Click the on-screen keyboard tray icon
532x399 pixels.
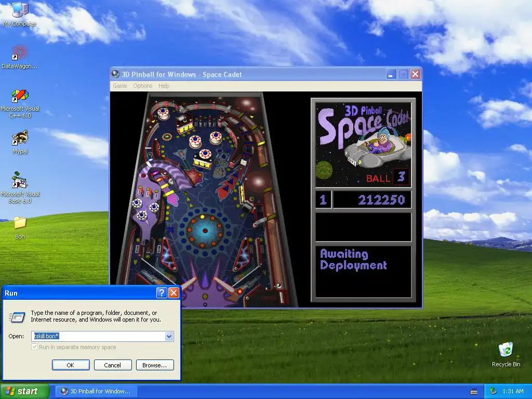click(474, 392)
